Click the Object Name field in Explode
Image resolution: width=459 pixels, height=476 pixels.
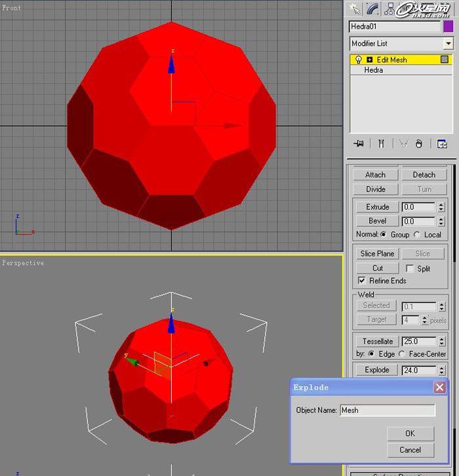click(x=387, y=410)
